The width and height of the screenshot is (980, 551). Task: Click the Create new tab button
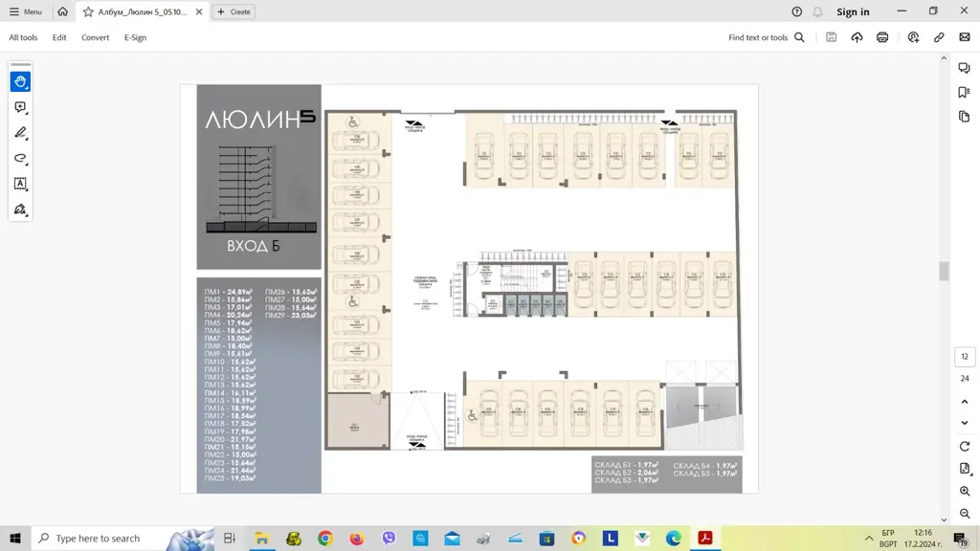[x=234, y=12]
